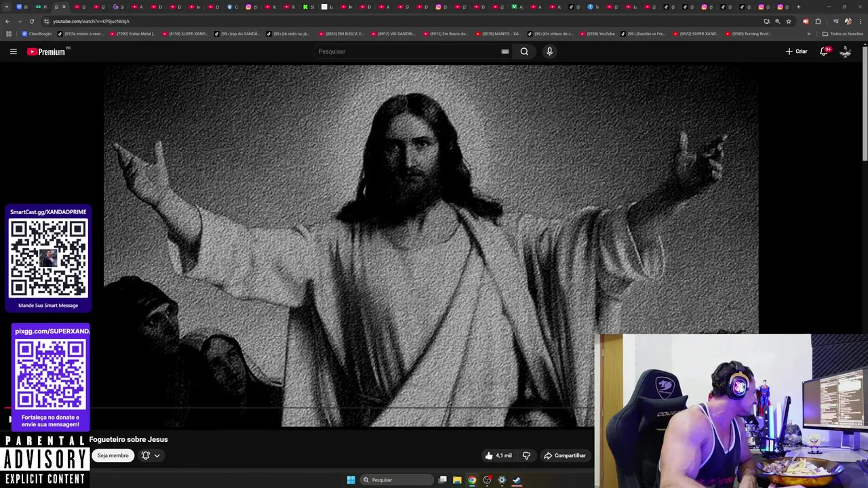This screenshot has height=488, width=868.
Task: Click the browser address bar URL
Action: point(91,21)
